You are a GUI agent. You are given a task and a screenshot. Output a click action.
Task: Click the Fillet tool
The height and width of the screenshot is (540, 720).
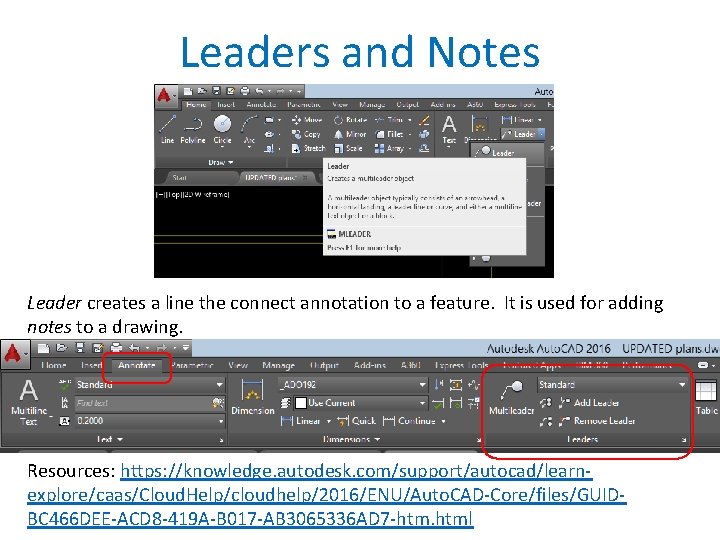[389, 134]
